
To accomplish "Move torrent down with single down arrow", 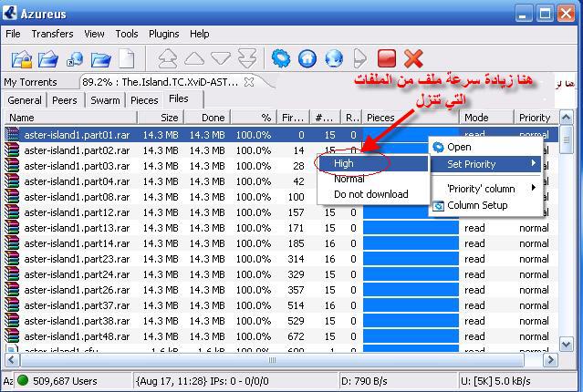I will pyautogui.click(x=221, y=58).
